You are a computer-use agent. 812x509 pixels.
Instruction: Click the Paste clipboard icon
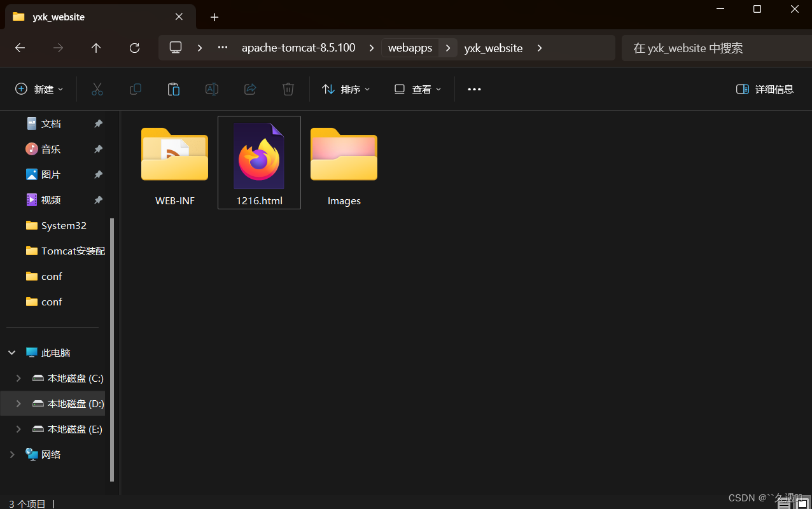pos(174,90)
